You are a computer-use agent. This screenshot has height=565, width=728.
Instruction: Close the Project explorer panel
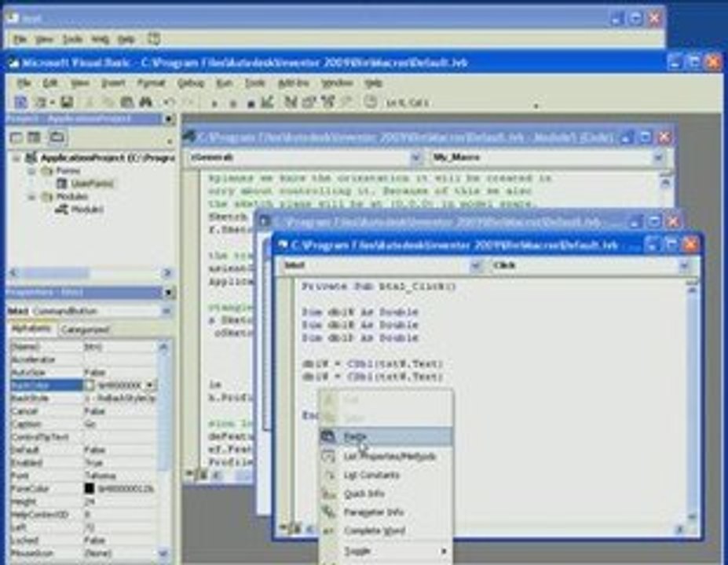(x=169, y=119)
